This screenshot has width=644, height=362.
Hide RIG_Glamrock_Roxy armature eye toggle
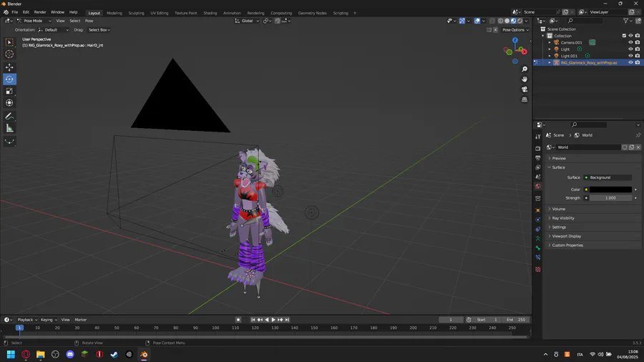630,62
